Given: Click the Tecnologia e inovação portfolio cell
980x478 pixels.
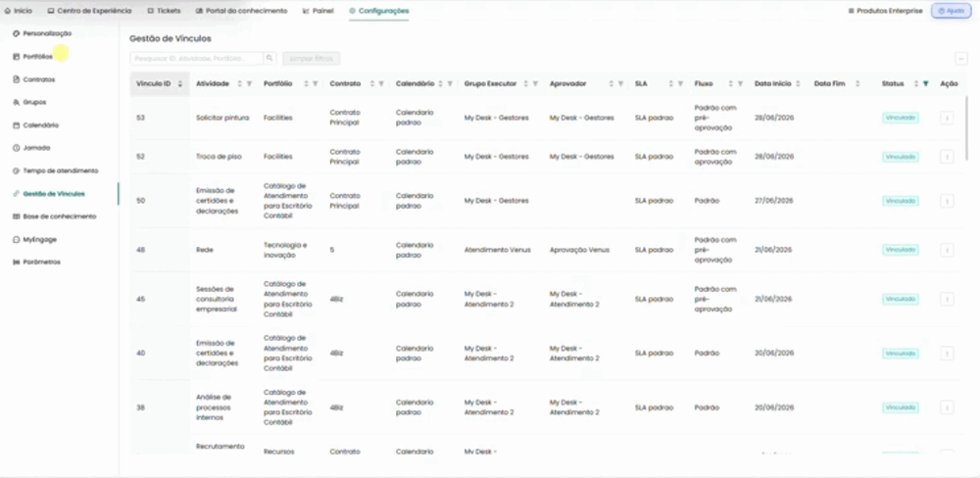Looking at the screenshot, I should tap(285, 250).
